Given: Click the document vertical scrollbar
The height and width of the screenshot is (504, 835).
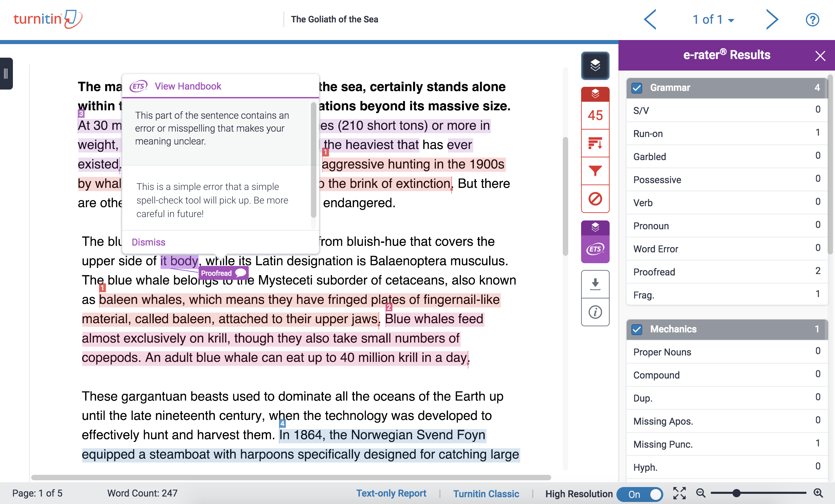Looking at the screenshot, I should click(x=565, y=196).
